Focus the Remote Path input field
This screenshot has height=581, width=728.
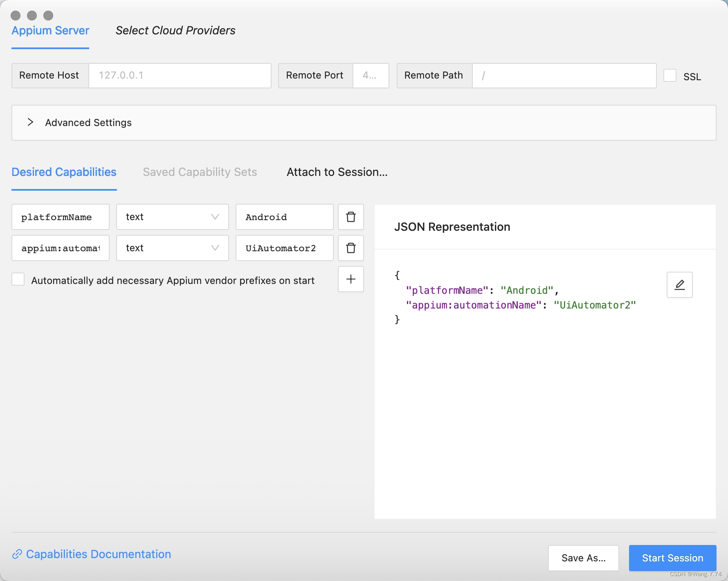click(x=564, y=75)
